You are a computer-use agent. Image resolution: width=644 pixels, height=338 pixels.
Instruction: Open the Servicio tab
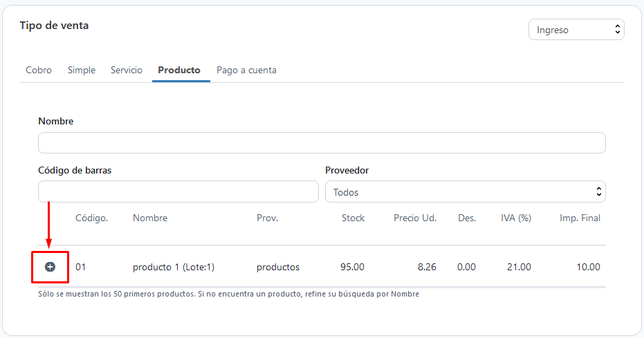(127, 70)
